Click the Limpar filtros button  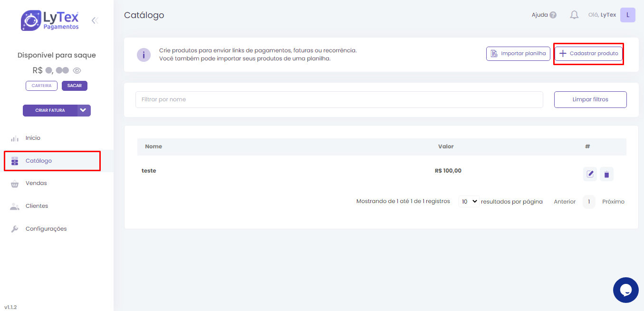pos(590,99)
